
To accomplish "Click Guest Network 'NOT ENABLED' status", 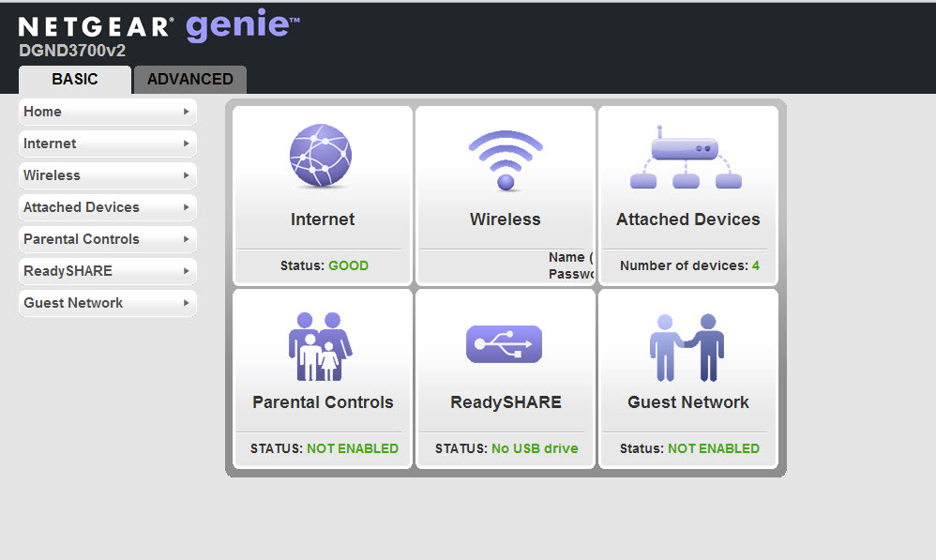I will [714, 448].
